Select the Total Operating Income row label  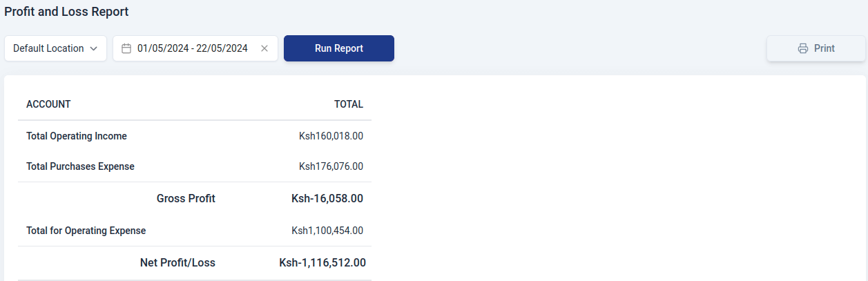click(77, 136)
